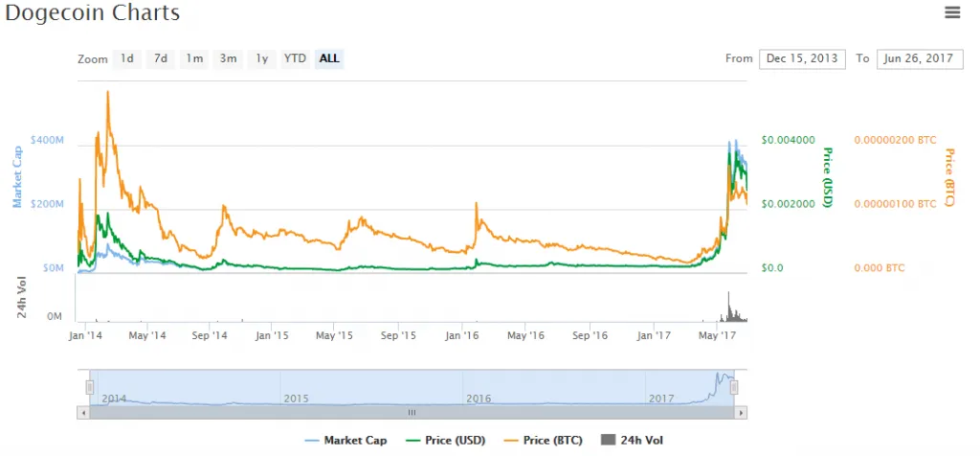Click the Sep '14 x-axis label
Image resolution: width=980 pixels, height=456 pixels.
[x=210, y=336]
